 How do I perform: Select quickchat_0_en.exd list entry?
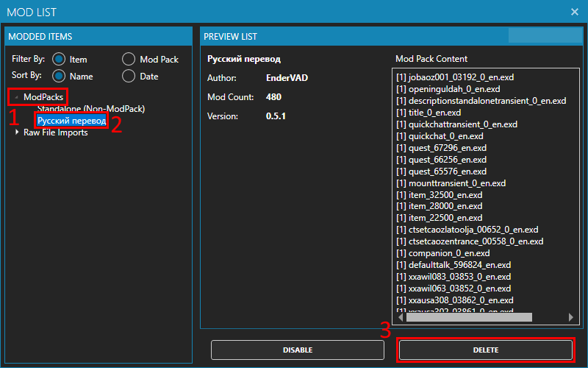[x=440, y=136]
